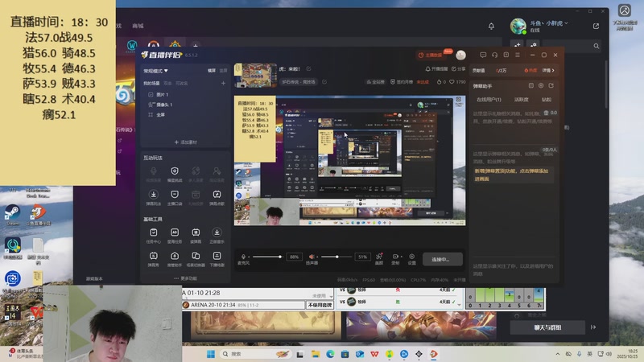Open the 常规模式 mode dropdown

pos(155,71)
